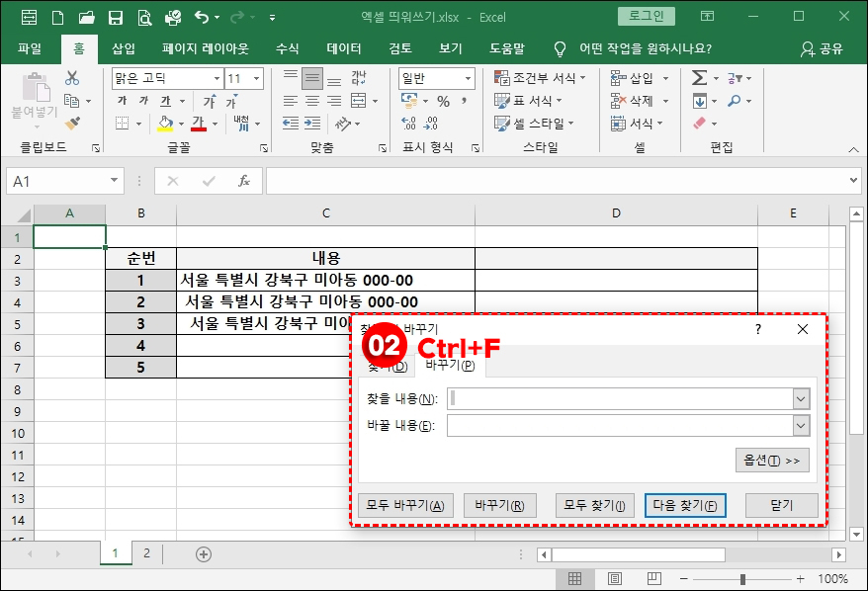Click 모두 바꾸기(A) button

pos(405,505)
